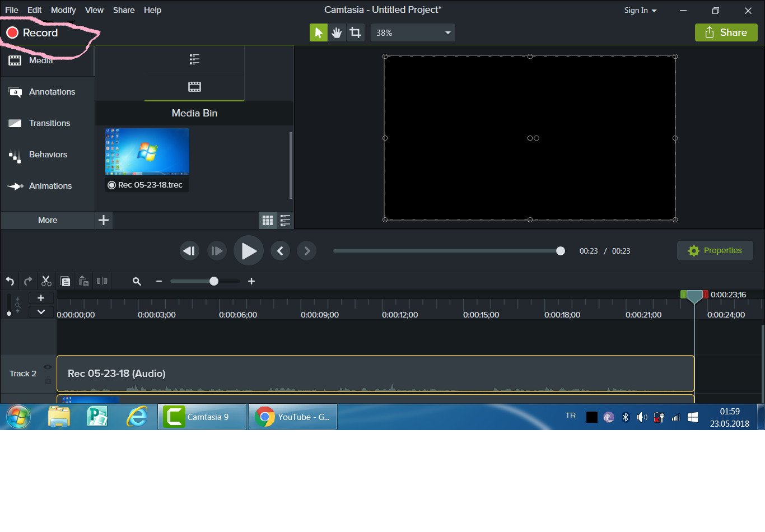Click the timeline magnifier zoom icon
Viewport: 765px width, 532px height.
click(x=137, y=281)
